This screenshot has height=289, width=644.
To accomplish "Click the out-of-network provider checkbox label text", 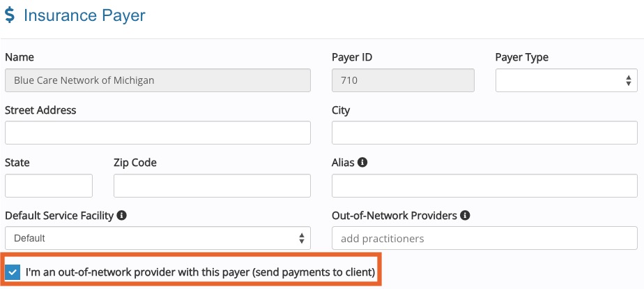I will (201, 272).
